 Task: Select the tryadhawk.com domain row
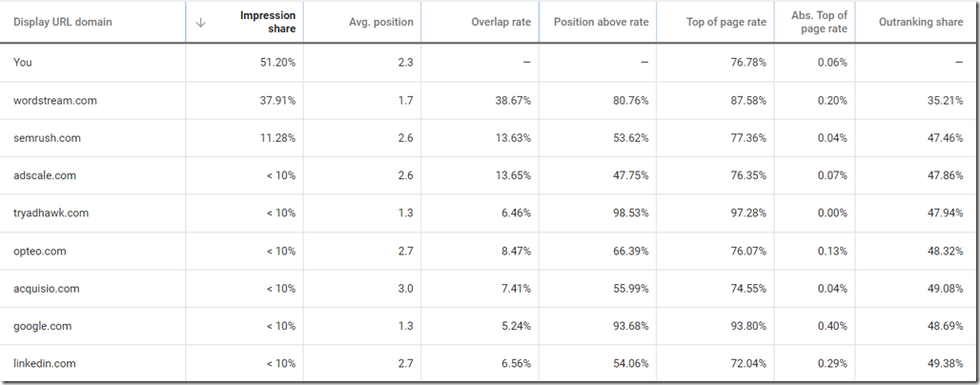point(51,213)
